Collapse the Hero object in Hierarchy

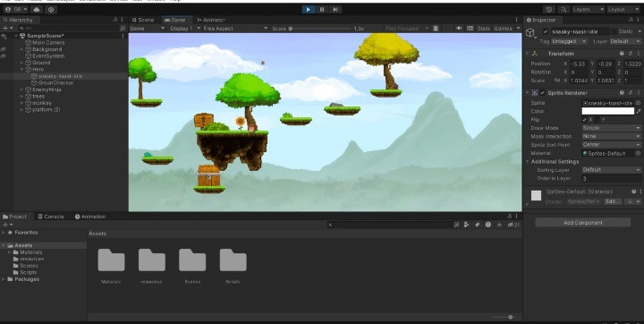tap(22, 69)
